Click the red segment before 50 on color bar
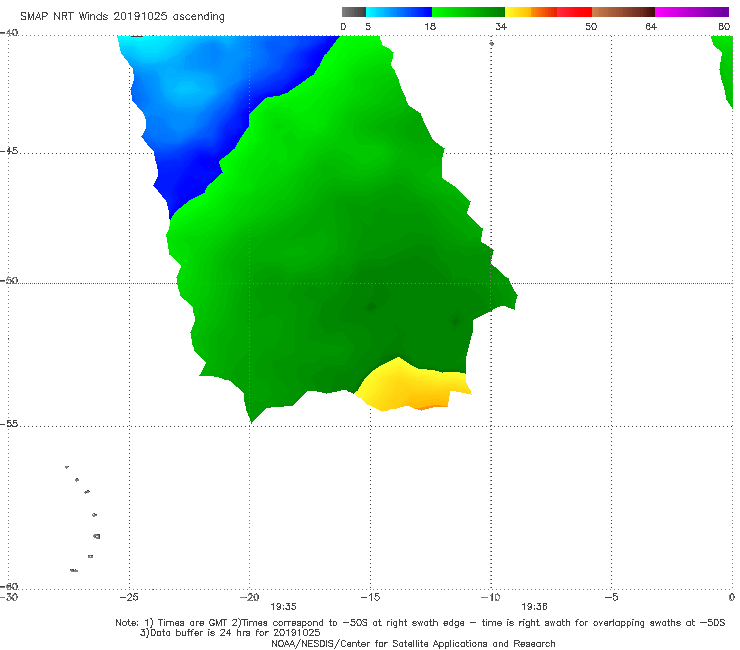 pos(574,12)
